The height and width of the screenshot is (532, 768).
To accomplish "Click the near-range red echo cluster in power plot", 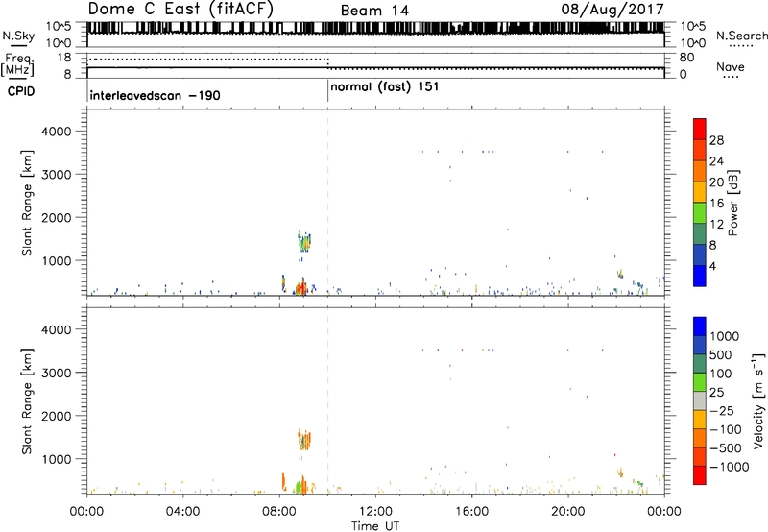I will pyautogui.click(x=300, y=287).
